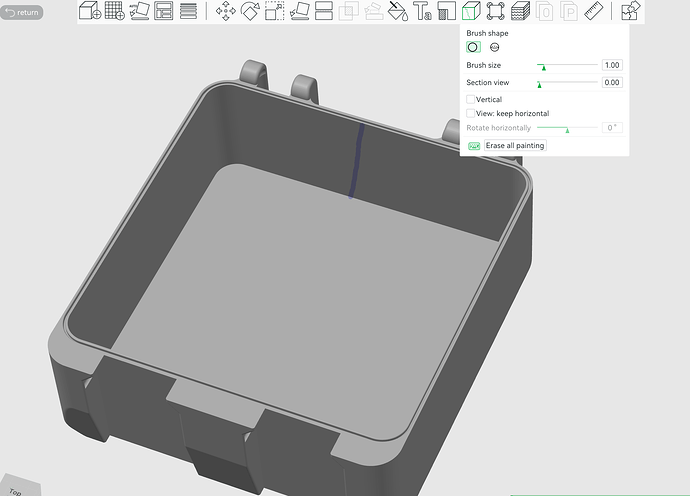Select the sphere brush shape
The image size is (690, 496).
[495, 47]
